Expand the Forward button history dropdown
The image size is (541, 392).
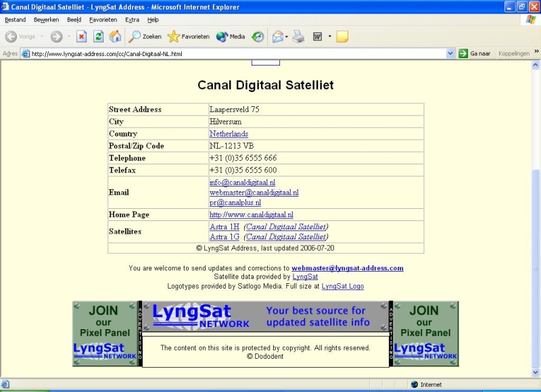pyautogui.click(x=69, y=36)
